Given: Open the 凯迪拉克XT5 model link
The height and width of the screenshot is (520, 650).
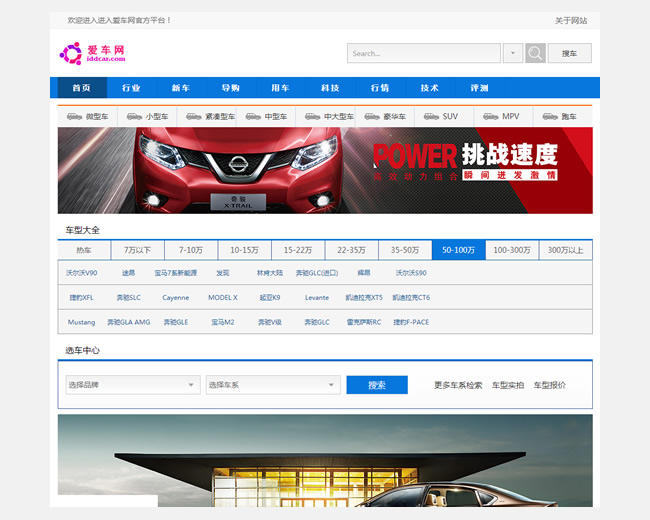Looking at the screenshot, I should point(364,297).
